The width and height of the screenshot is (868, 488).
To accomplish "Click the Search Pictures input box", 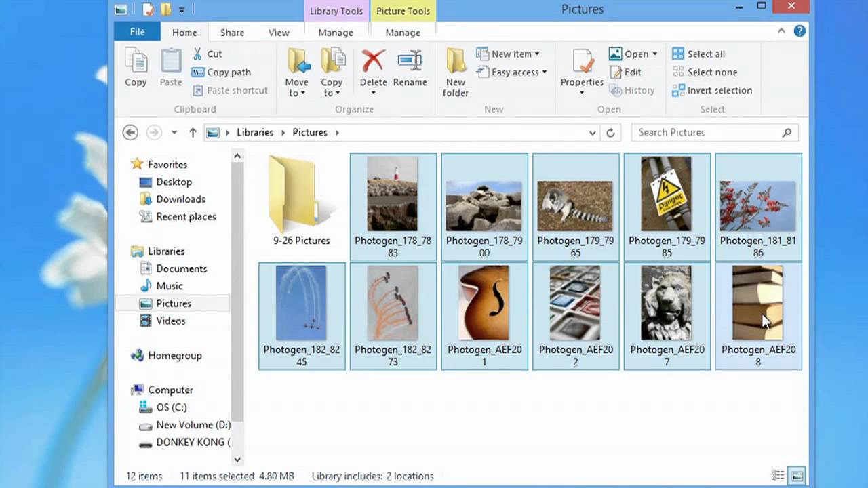I will pos(705,133).
